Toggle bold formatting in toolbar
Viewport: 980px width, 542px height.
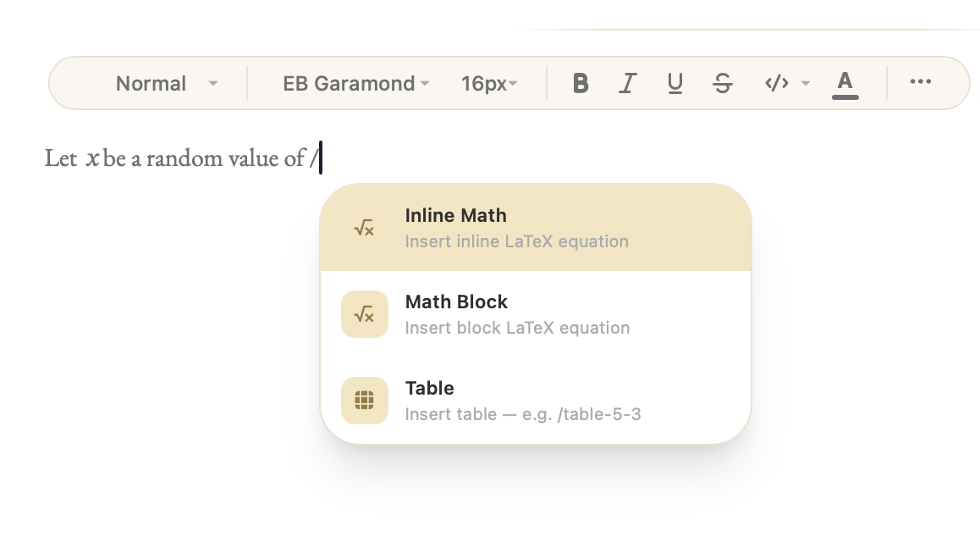[581, 83]
